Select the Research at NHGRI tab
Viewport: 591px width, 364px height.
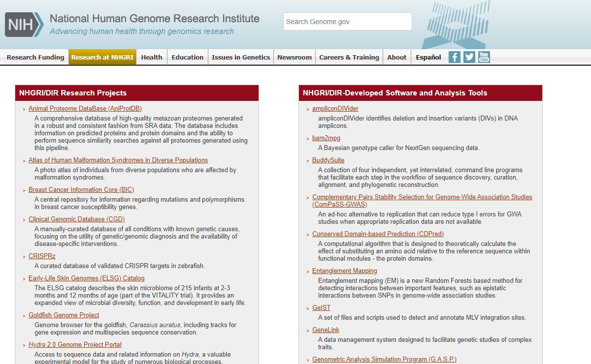click(x=102, y=57)
